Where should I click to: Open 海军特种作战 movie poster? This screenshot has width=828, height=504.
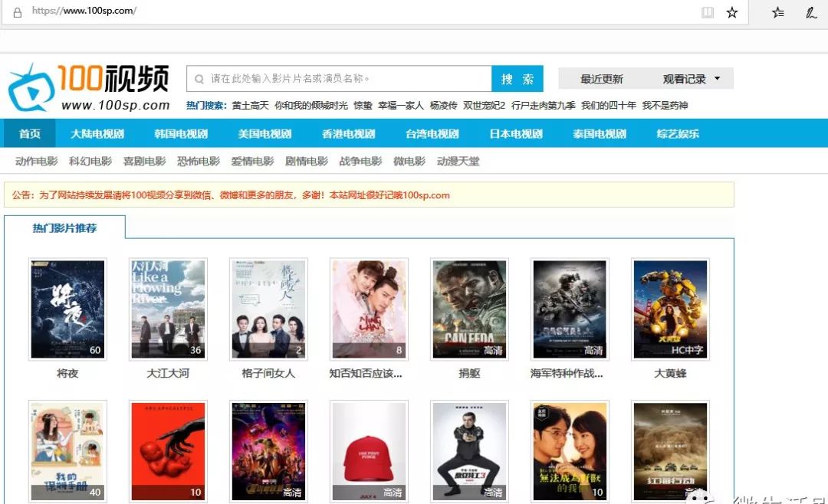(570, 309)
